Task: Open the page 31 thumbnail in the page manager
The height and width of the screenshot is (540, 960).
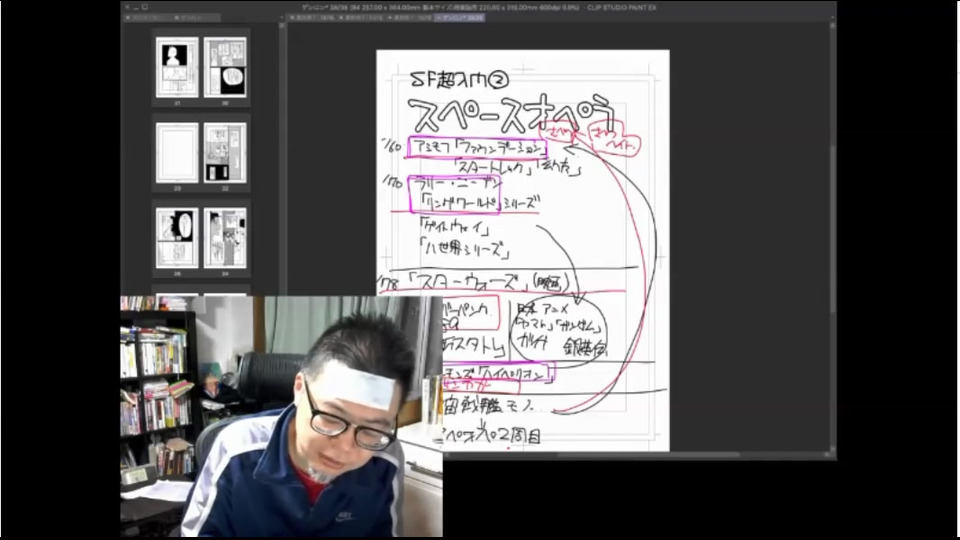Action: click(177, 67)
